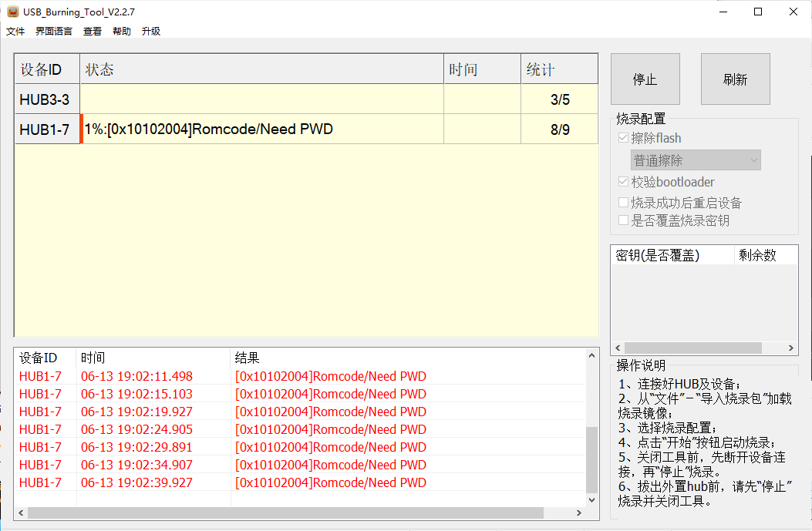Screen dimensions: 812x531
Task: Open the 帮助 menu
Action: [x=122, y=31]
